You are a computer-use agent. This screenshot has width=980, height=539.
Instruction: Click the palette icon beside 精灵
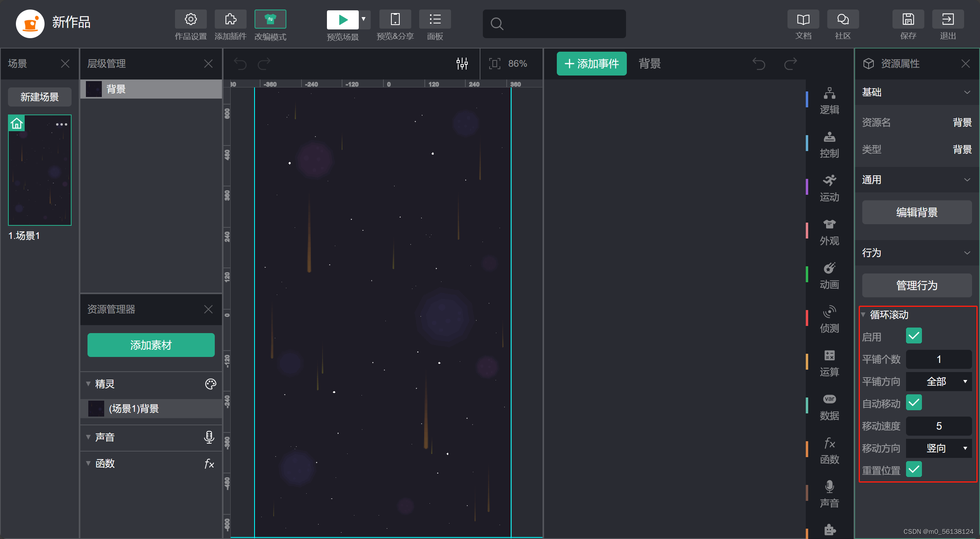tap(210, 384)
